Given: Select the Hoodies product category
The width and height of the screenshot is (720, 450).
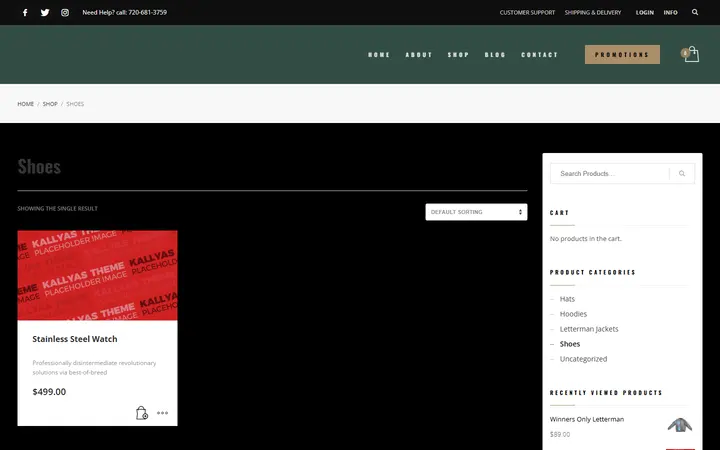Looking at the screenshot, I should tap(573, 314).
